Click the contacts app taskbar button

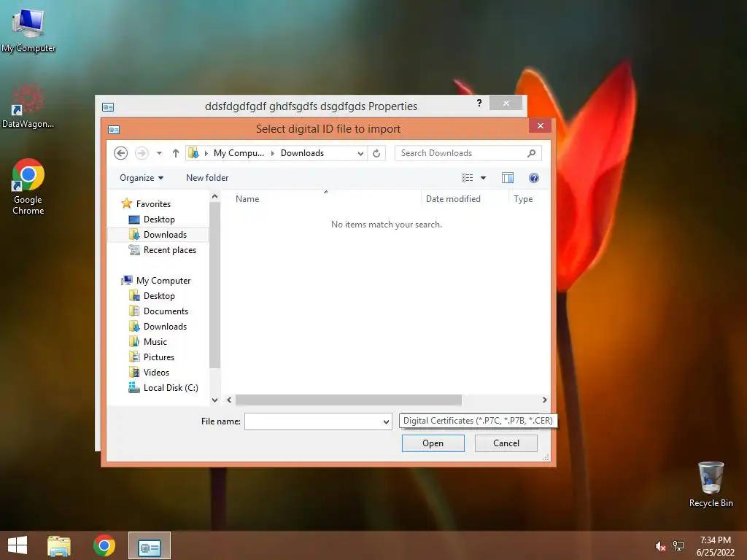pyautogui.click(x=149, y=545)
